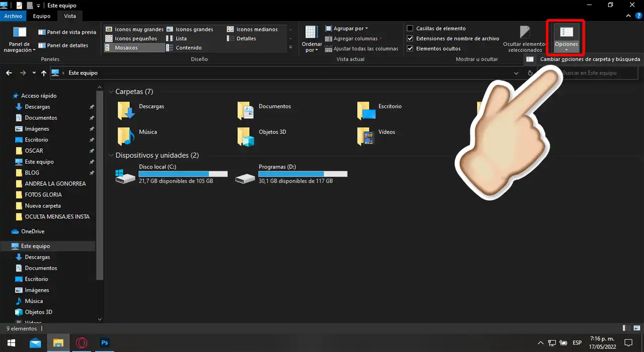Select Iconos muy grandes layout

click(x=134, y=29)
